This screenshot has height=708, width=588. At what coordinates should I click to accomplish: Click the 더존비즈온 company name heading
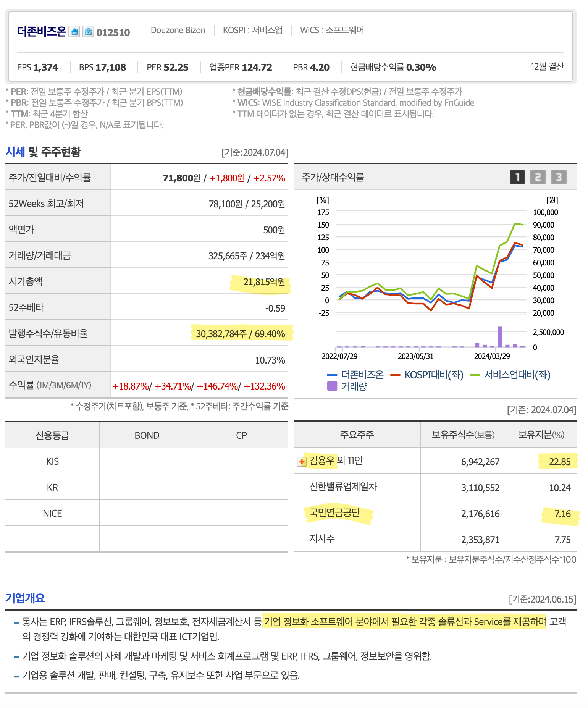[42, 31]
